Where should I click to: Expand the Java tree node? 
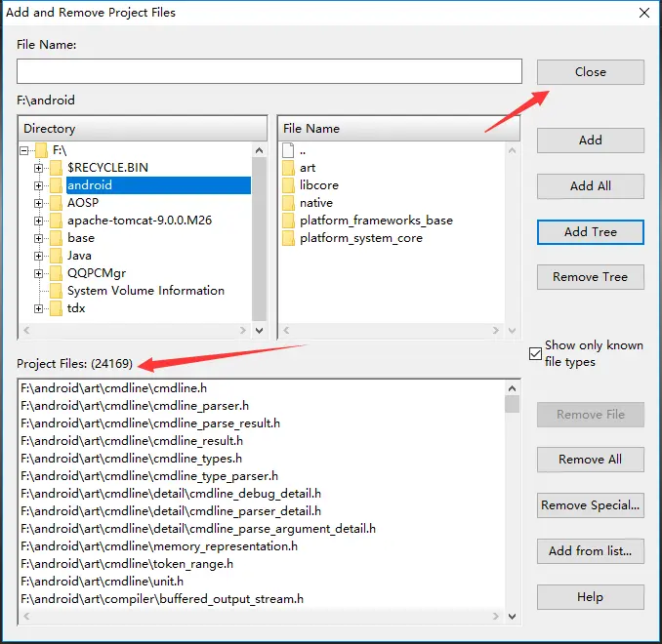38,257
